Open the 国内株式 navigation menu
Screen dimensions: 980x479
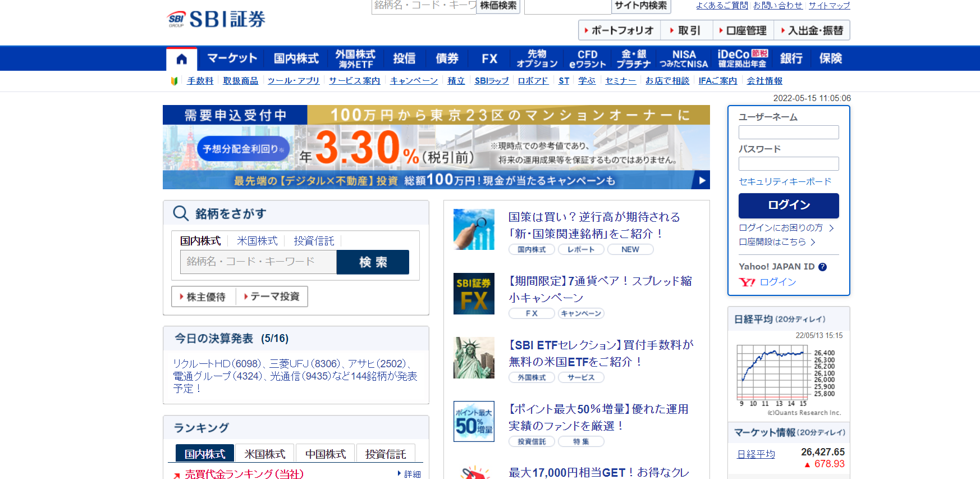coord(296,58)
